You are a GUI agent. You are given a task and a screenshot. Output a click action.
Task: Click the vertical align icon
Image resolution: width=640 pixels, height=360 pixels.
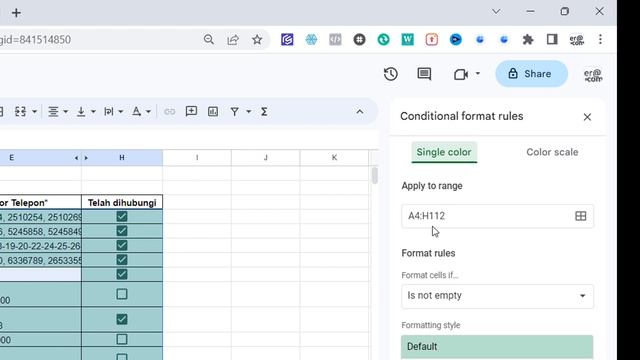click(x=81, y=111)
